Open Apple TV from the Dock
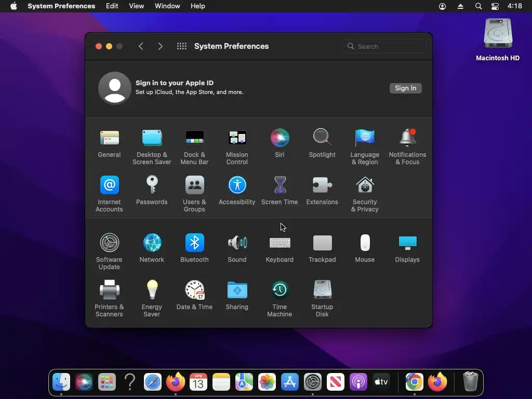Image resolution: width=532 pixels, height=399 pixels. [381, 382]
